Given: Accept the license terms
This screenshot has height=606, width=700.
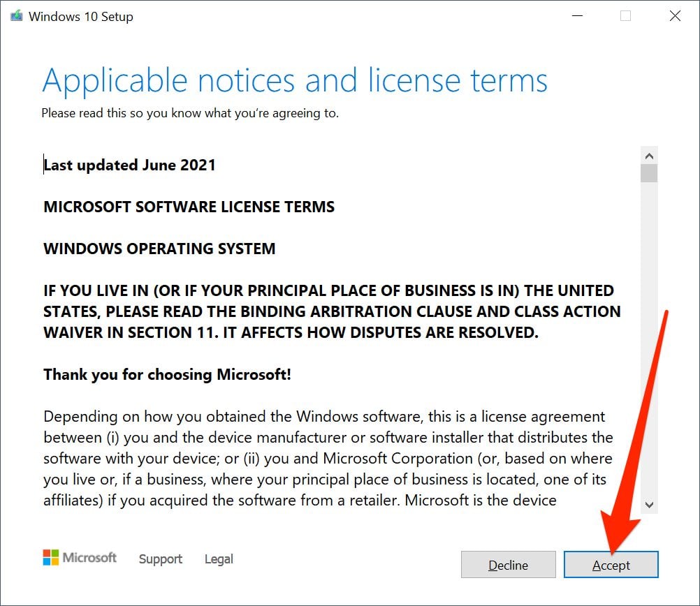Looking at the screenshot, I should tap(611, 565).
